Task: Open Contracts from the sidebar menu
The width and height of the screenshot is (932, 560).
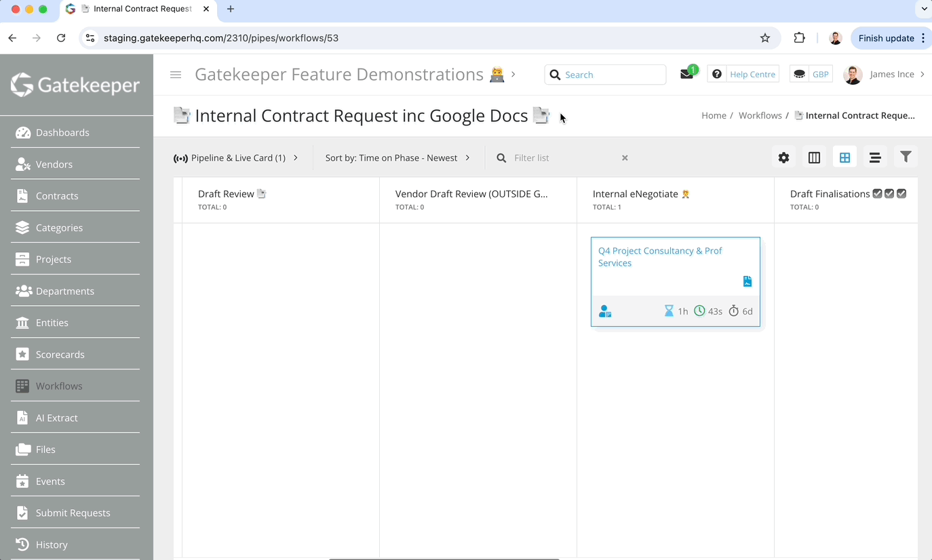Action: tap(56, 196)
